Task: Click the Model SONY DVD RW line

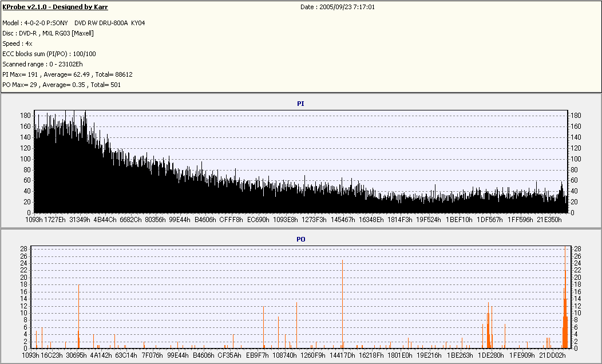Action: [x=74, y=23]
